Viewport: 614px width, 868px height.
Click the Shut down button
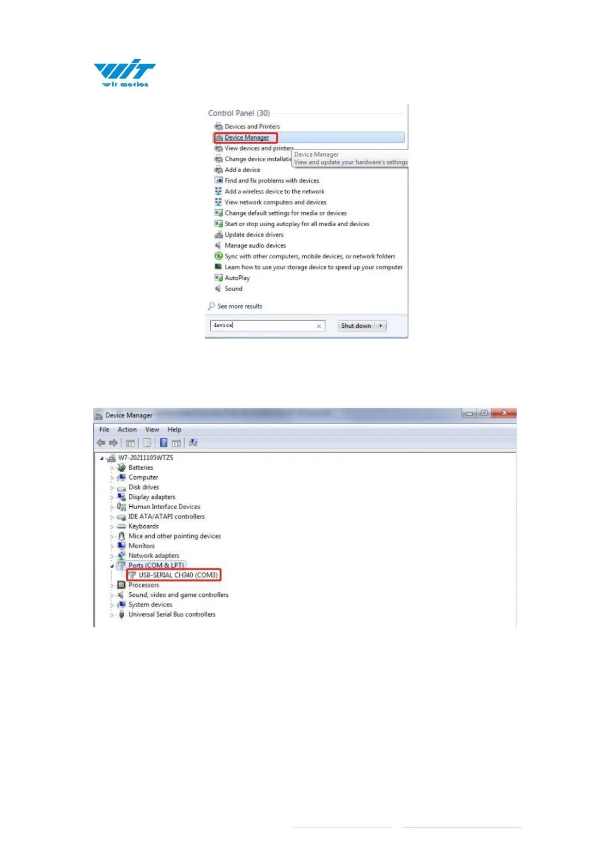click(x=356, y=326)
